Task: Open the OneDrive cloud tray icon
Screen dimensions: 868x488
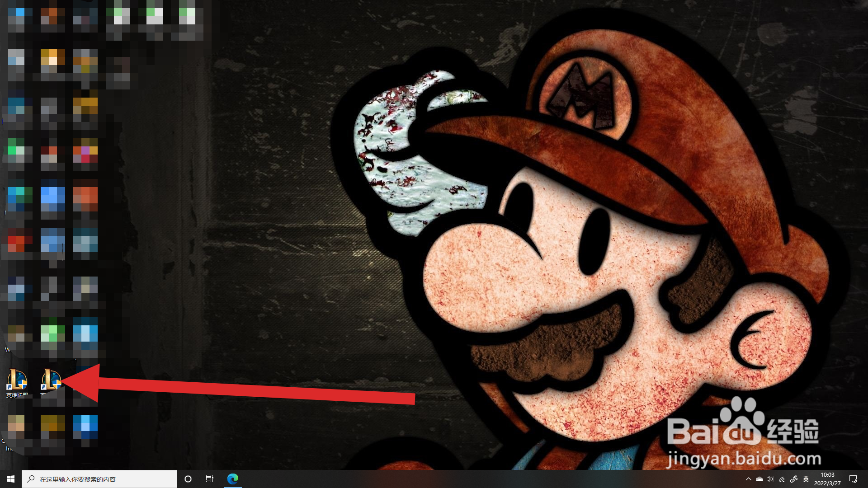Action: 759,479
